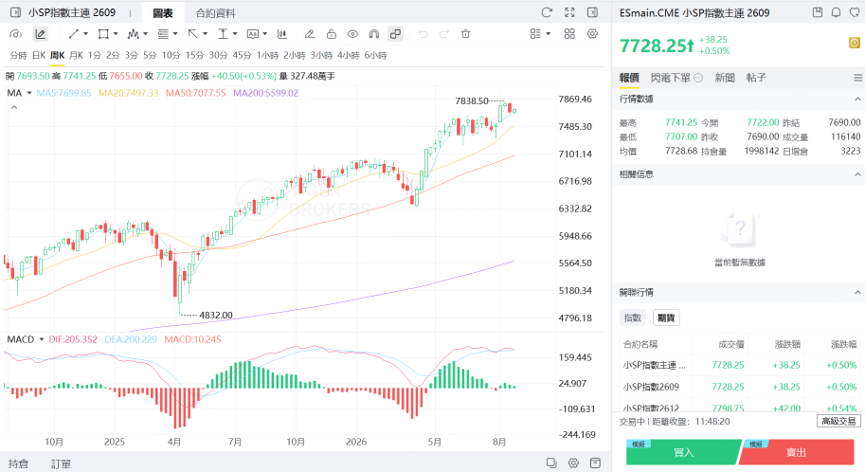The image size is (865, 472).
Task: Select the 4小時 timeframe
Action: coord(348,55)
